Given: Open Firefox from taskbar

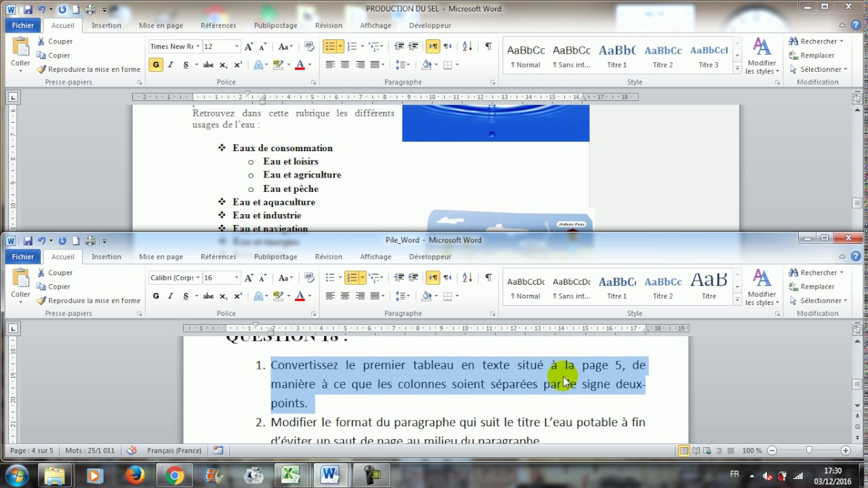Looking at the screenshot, I should click(x=135, y=476).
